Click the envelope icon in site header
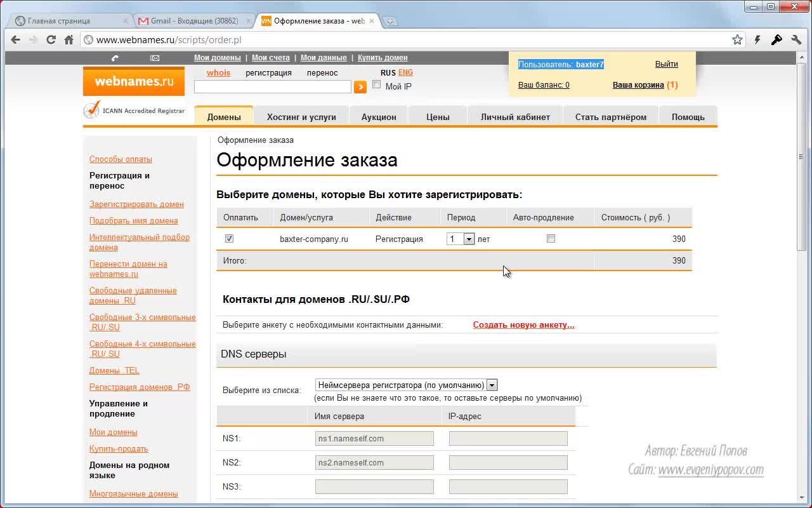The height and width of the screenshot is (508, 812). (x=155, y=58)
